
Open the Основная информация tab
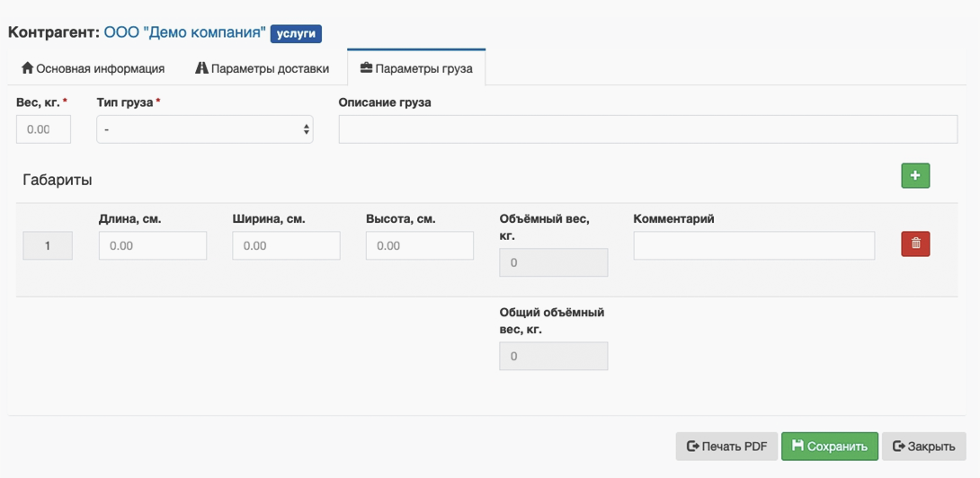tap(94, 68)
